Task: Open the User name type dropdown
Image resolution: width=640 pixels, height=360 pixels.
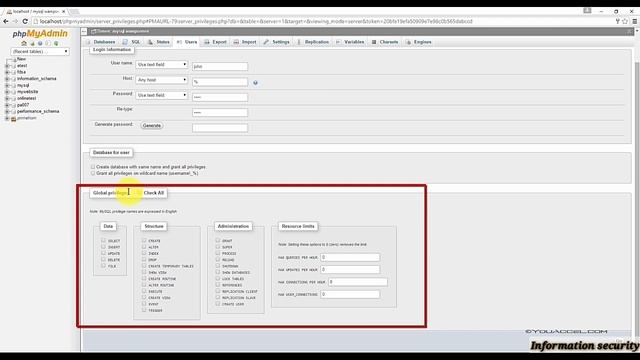Action: click(x=162, y=64)
